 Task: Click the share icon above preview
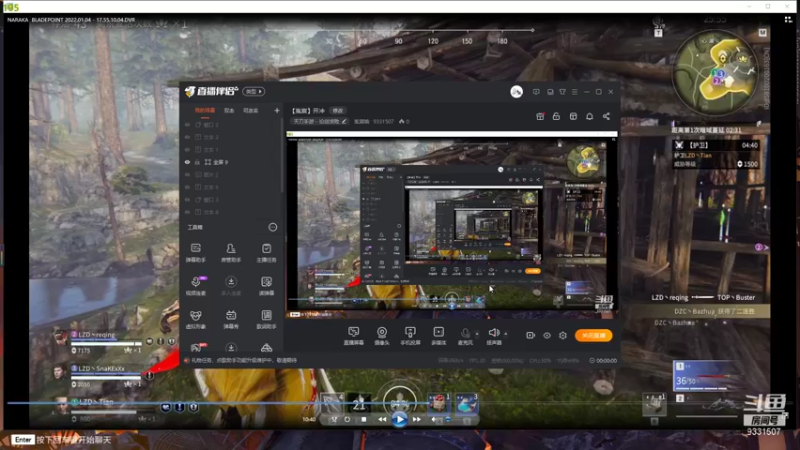[x=606, y=116]
